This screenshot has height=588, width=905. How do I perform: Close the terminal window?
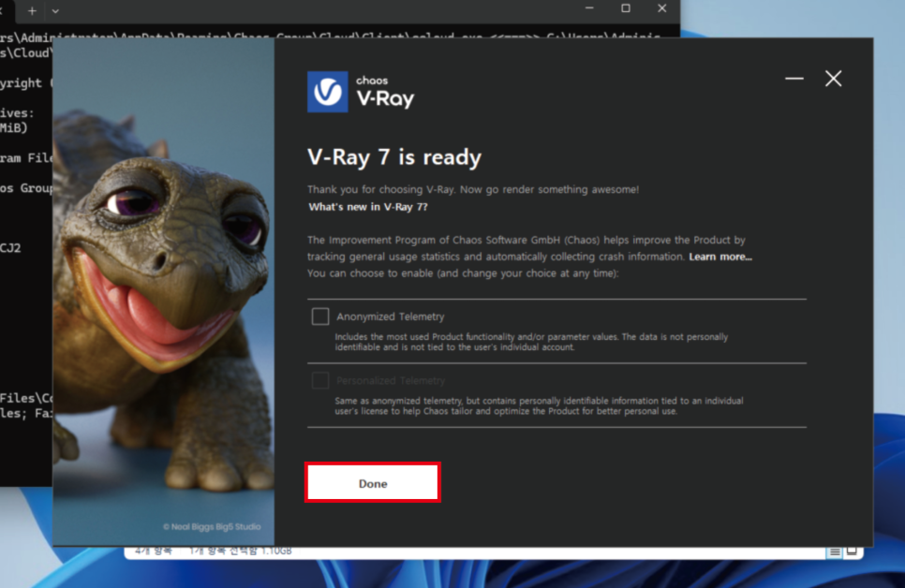pos(662,8)
